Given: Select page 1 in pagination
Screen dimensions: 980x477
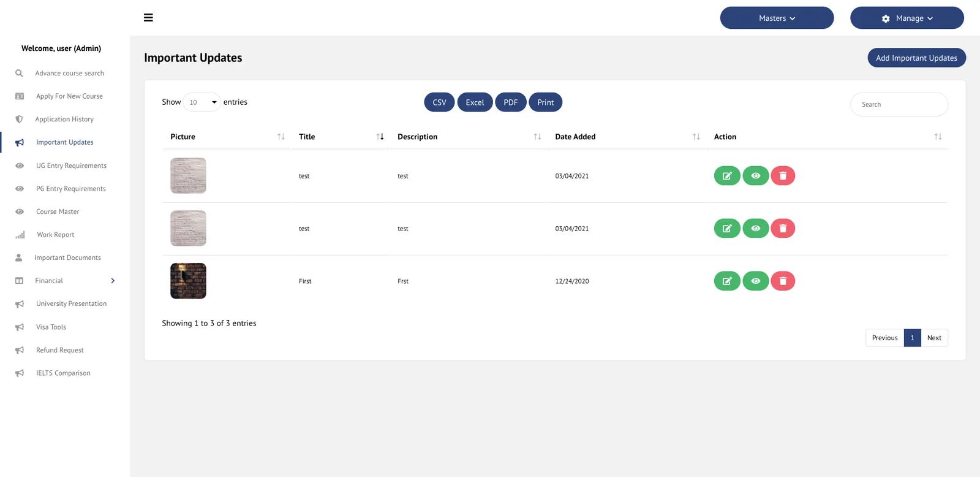Looking at the screenshot, I should coord(912,338).
